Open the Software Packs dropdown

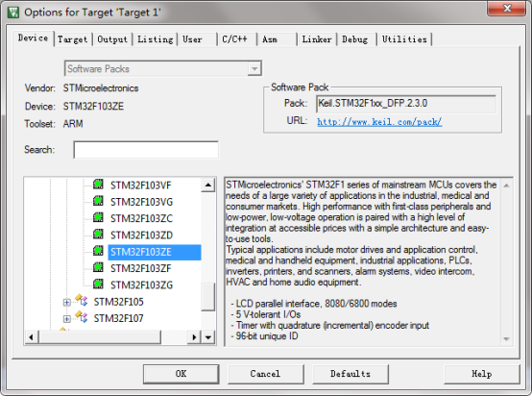pyautogui.click(x=254, y=69)
